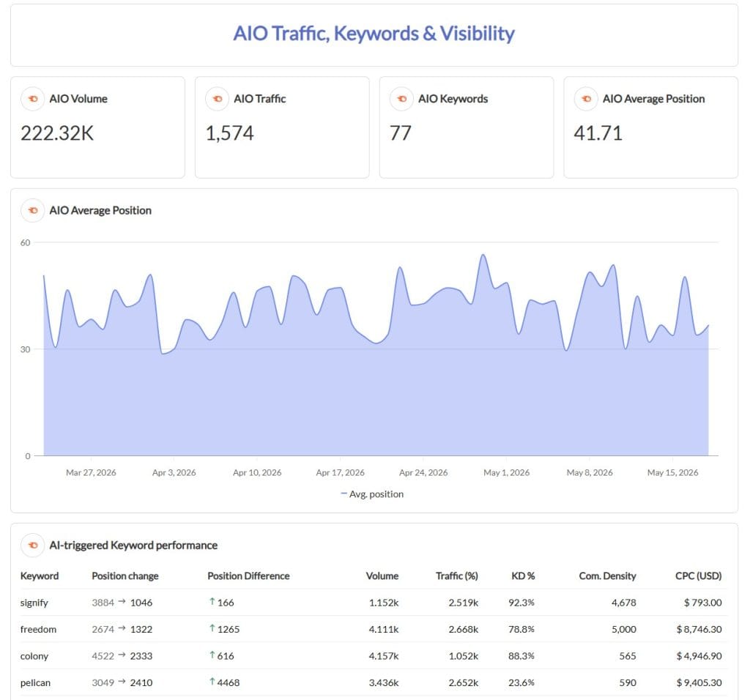Click the signify KD value 92.3%
Viewport: 750px width, 700px height.
(x=521, y=603)
